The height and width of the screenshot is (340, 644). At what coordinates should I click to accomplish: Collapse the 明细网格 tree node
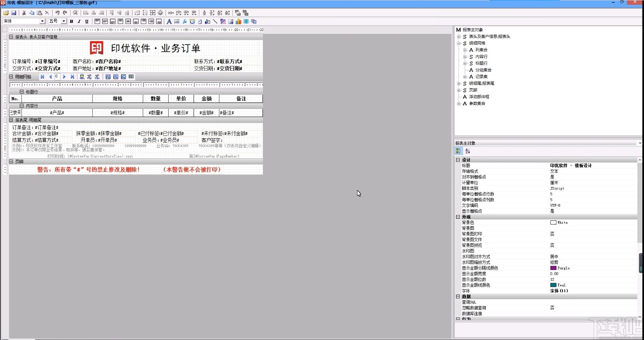point(459,43)
